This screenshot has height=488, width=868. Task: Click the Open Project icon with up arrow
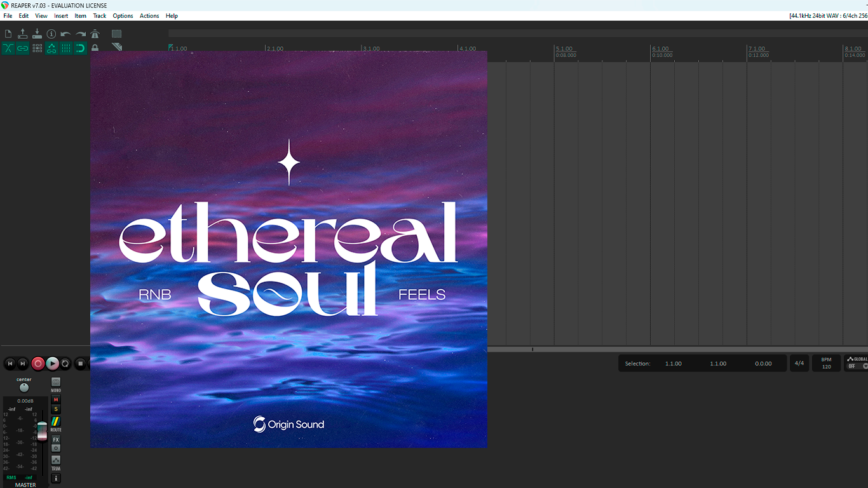[23, 34]
